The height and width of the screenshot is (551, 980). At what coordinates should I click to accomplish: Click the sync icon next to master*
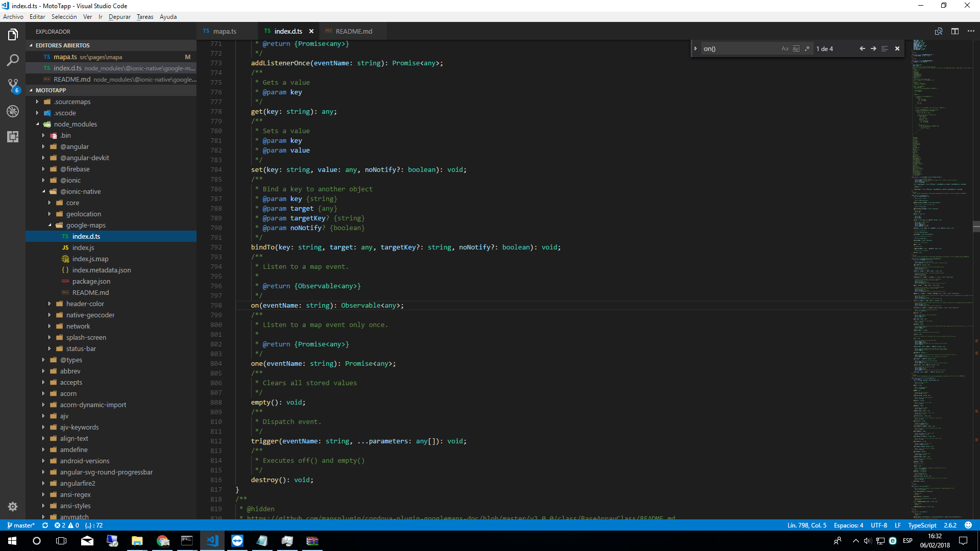[45, 525]
